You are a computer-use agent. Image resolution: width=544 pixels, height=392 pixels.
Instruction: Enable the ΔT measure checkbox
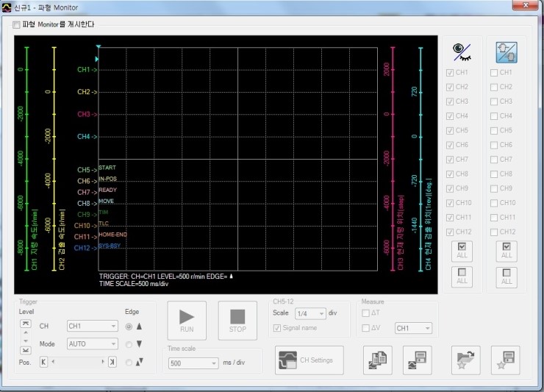click(x=366, y=313)
